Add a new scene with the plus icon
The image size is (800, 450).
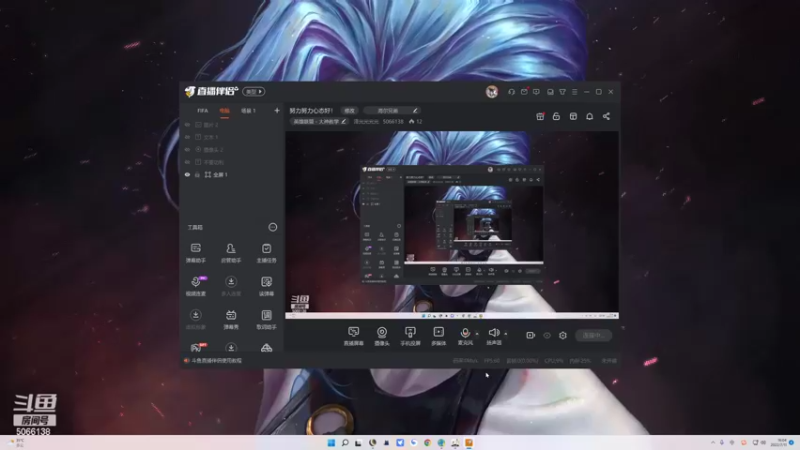click(277, 110)
